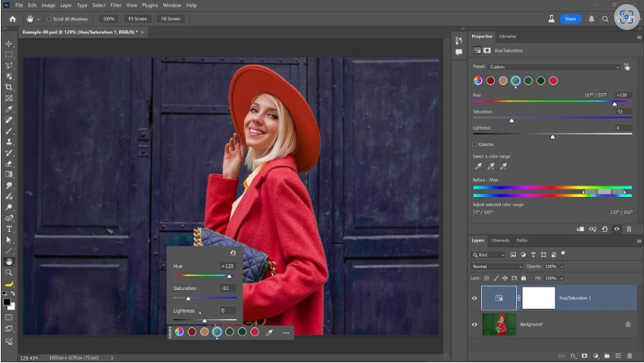Viewport: 644px width, 363px height.
Task: Check the Colorize checkbox
Action: 475,144
